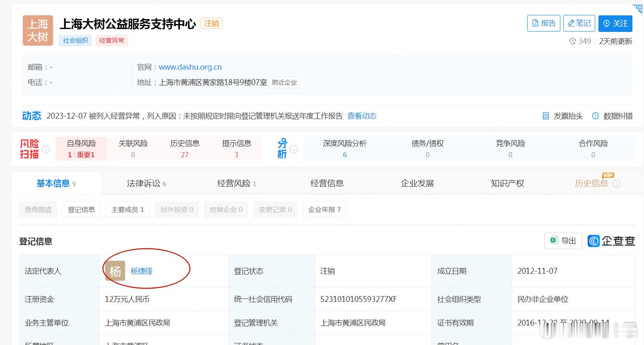Click the 企业年报 7 sub-tab

pyautogui.click(x=325, y=209)
